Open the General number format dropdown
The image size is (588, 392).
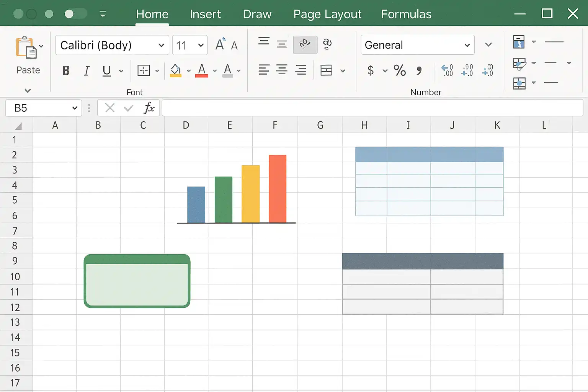[x=467, y=45]
